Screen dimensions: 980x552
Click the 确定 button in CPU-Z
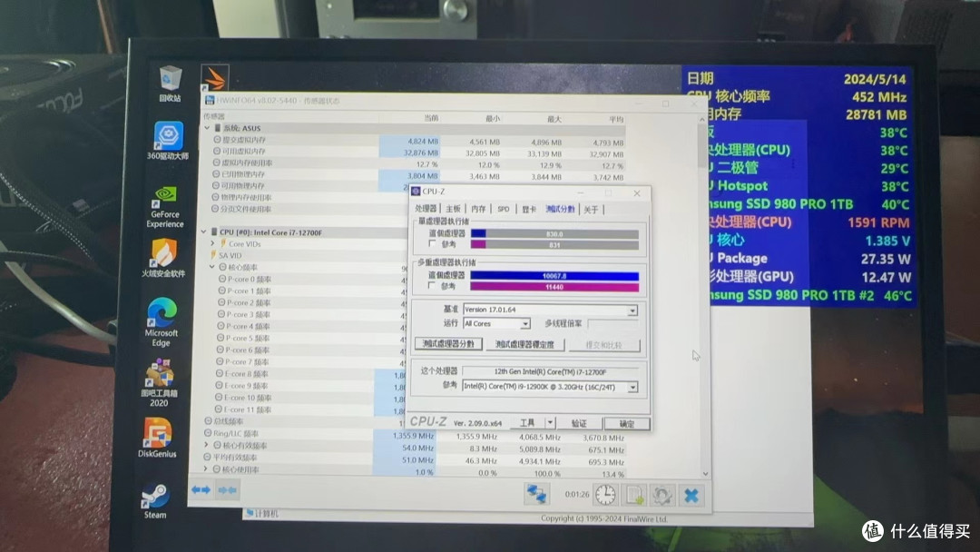(x=626, y=424)
